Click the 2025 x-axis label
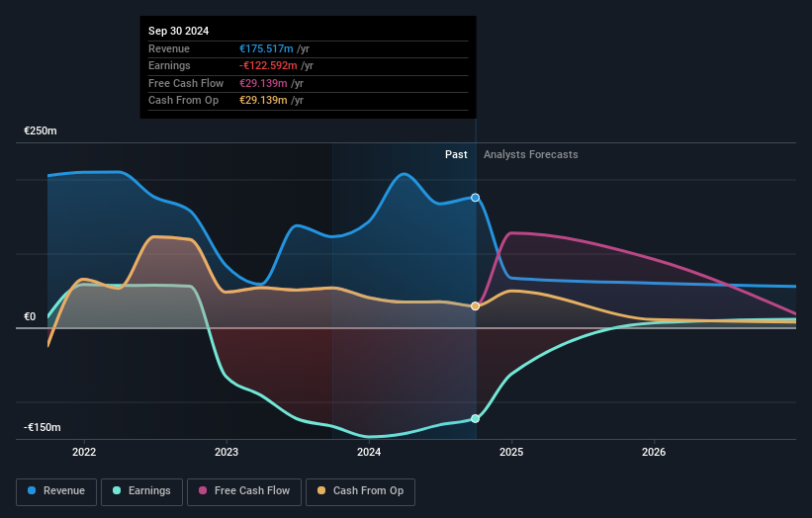 tap(511, 453)
